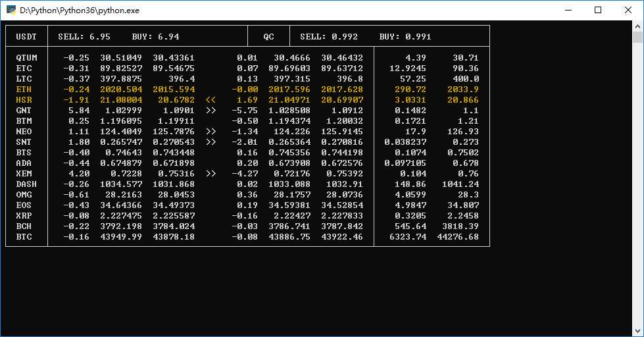Click the '>>' arrow in NEO row

(x=211, y=132)
